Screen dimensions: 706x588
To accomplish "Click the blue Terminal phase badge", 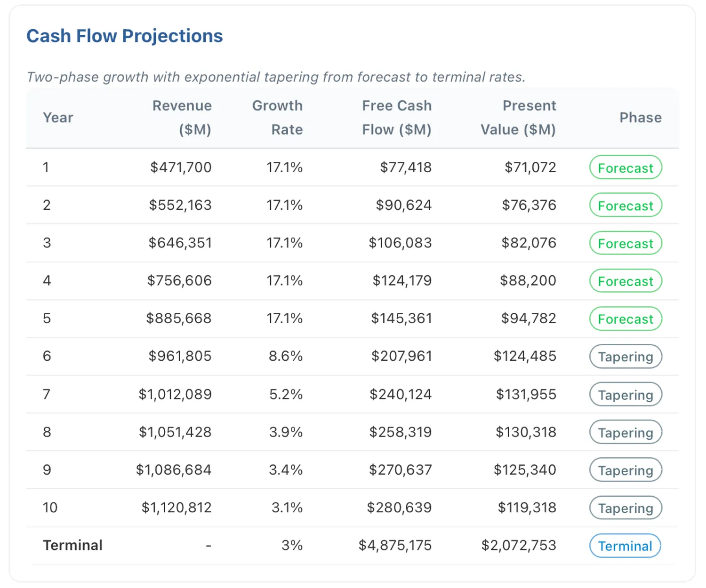I will click(x=625, y=546).
